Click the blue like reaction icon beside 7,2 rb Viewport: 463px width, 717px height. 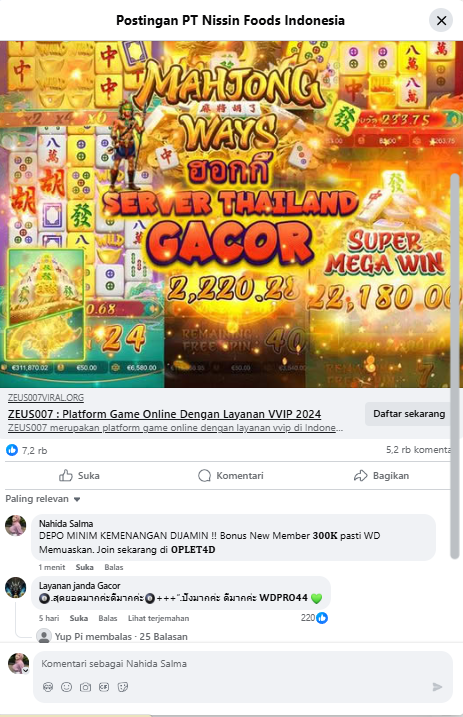(12, 450)
